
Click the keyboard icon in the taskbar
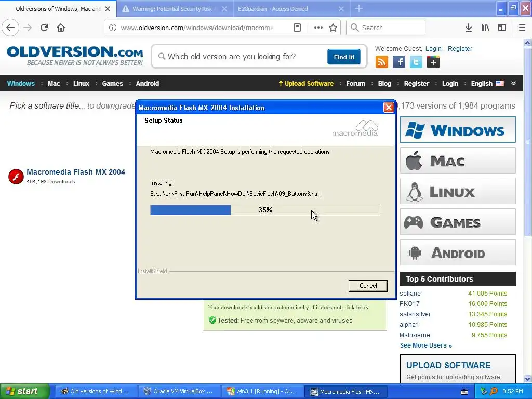point(464,392)
